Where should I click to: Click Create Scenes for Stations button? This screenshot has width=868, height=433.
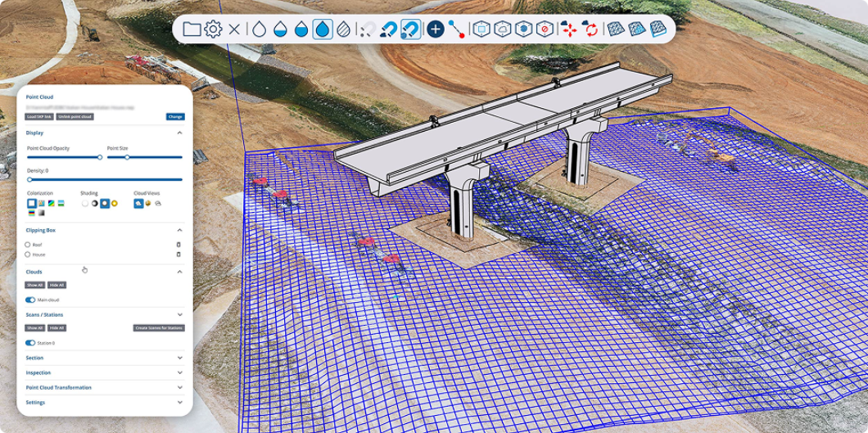click(x=159, y=328)
